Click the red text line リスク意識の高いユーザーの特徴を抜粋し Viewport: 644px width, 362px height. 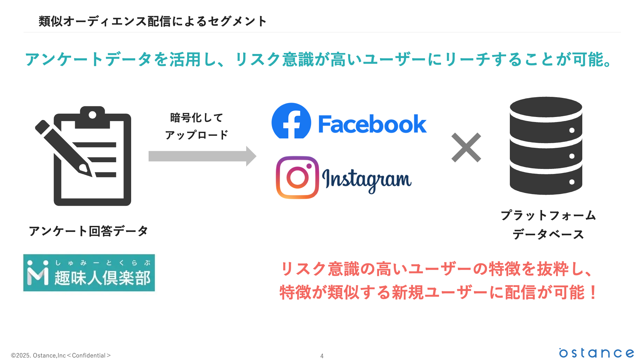point(436,269)
